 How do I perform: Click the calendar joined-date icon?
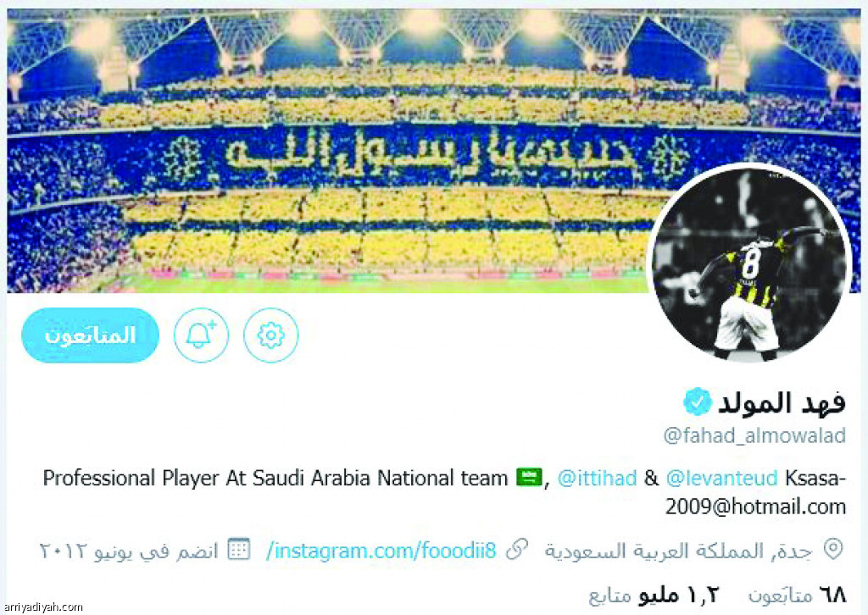pos(239,549)
